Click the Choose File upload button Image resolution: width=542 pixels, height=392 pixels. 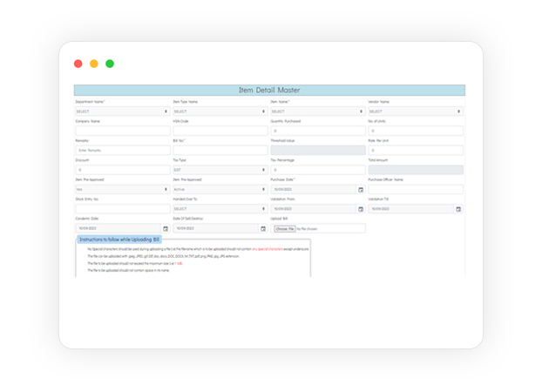[x=285, y=229]
